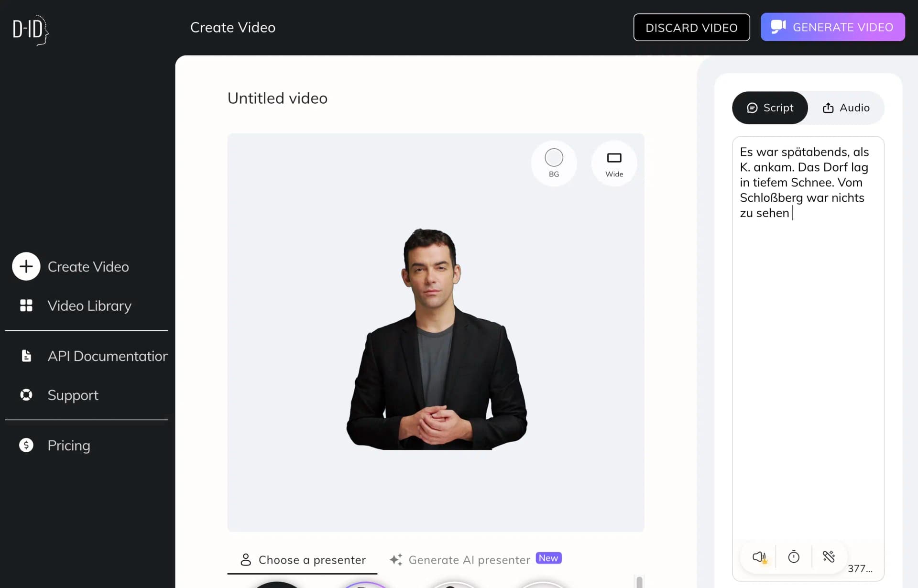
Task: Click the GENERATE VIDEO button
Action: tap(833, 27)
